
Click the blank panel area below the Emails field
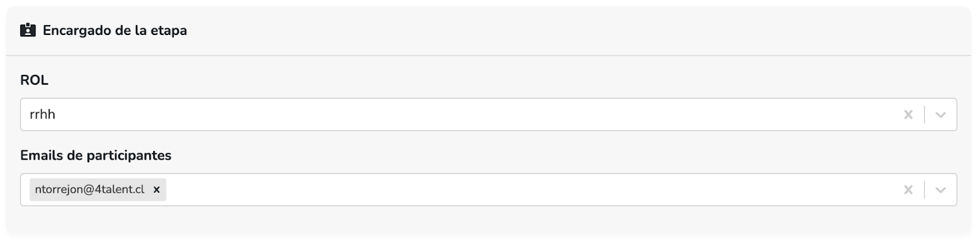[x=488, y=221]
